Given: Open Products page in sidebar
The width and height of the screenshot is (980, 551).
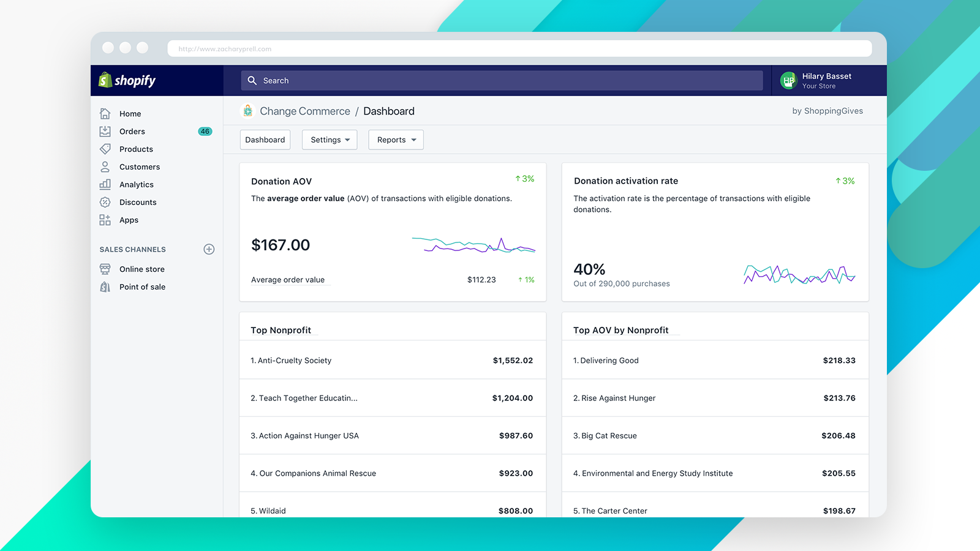Looking at the screenshot, I should click(136, 149).
